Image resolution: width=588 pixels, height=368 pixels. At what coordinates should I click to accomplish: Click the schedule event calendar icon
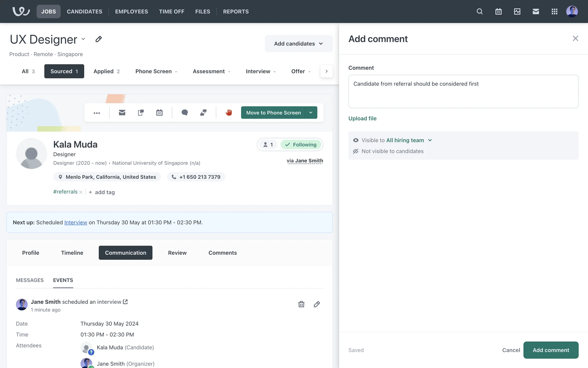click(159, 113)
